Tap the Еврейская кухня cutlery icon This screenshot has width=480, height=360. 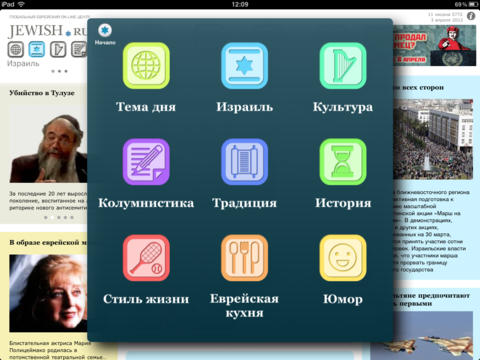tap(244, 258)
